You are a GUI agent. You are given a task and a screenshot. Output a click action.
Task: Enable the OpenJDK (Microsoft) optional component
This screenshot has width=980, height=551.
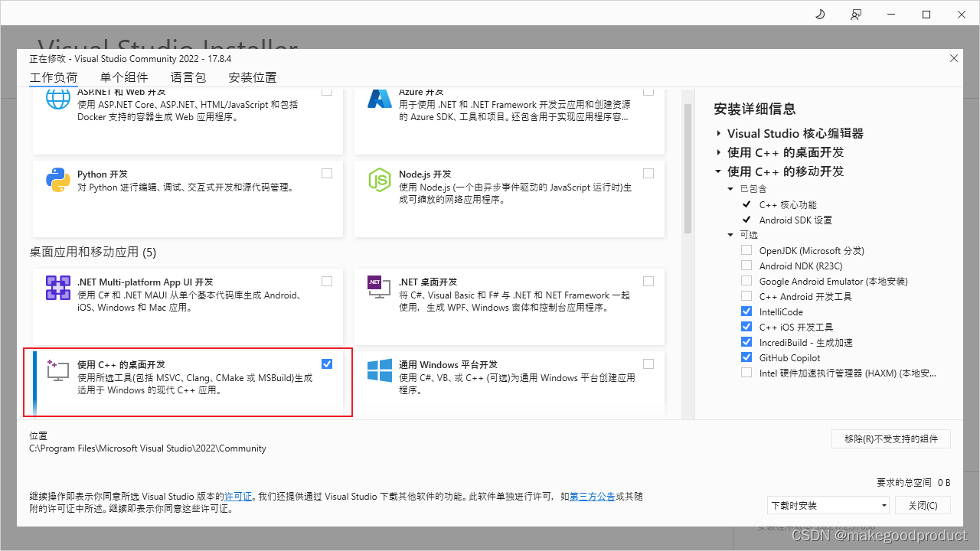[746, 250]
